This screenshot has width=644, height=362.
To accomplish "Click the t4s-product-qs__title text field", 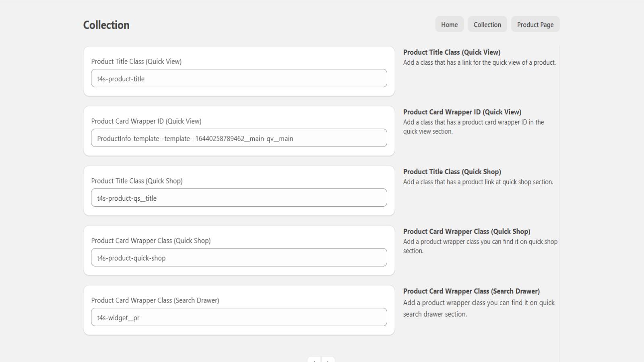I will (239, 197).
